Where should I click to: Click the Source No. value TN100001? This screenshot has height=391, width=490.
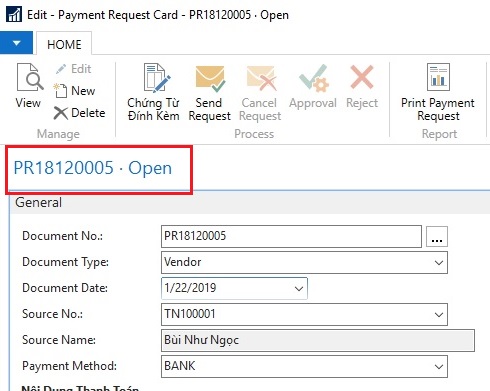pyautogui.click(x=190, y=314)
